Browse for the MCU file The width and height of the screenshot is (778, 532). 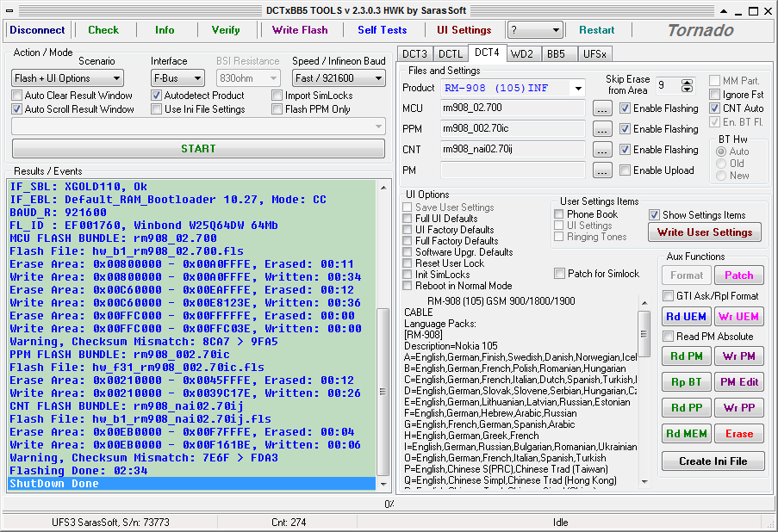[x=602, y=108]
